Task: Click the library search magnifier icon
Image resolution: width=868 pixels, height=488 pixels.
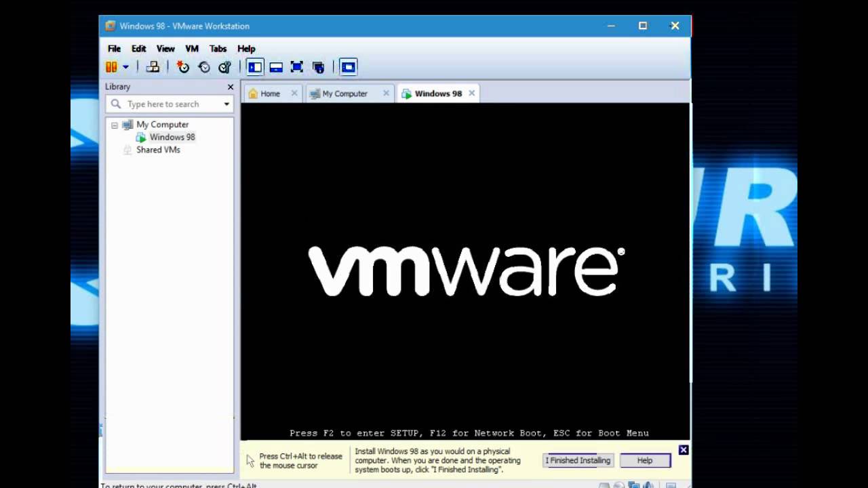Action: (116, 104)
